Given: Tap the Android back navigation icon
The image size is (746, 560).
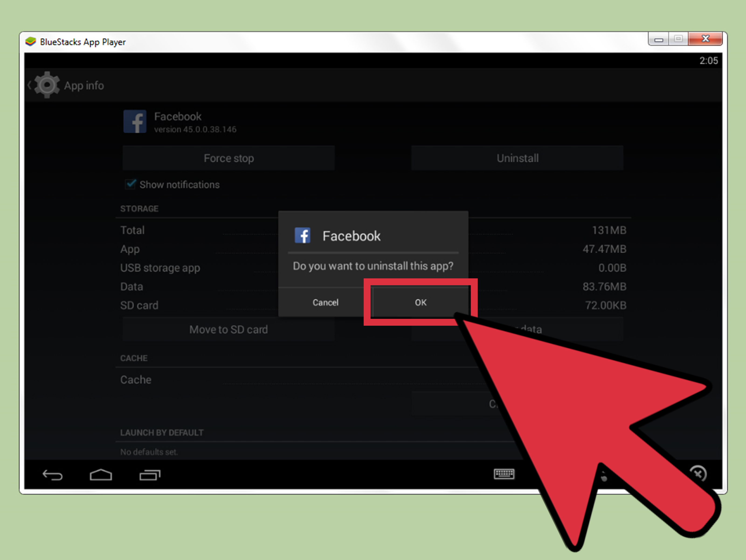Looking at the screenshot, I should pyautogui.click(x=53, y=475).
